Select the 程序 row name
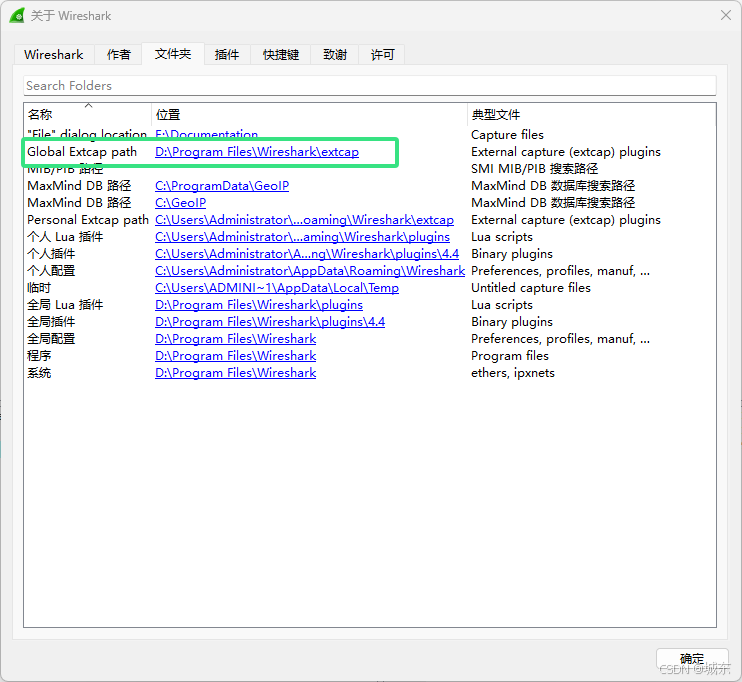 click(39, 356)
